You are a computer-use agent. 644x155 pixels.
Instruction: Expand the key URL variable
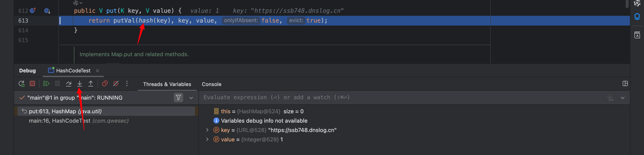[x=207, y=130]
